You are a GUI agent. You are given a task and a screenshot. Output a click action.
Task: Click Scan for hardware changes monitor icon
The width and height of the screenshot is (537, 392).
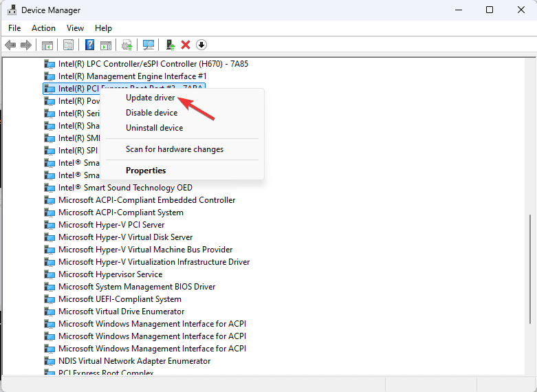(149, 45)
